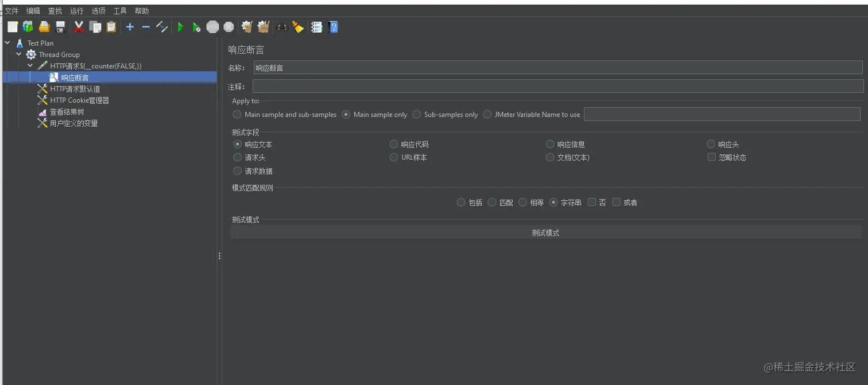Click the Stop test icon
868x385 pixels.
click(x=213, y=27)
